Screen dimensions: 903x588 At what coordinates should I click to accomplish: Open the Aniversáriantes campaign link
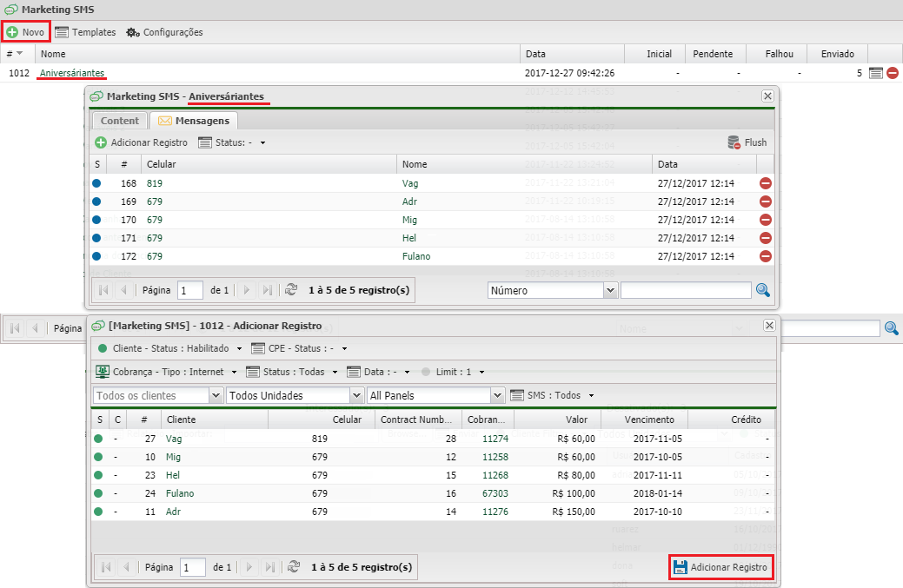coord(72,74)
